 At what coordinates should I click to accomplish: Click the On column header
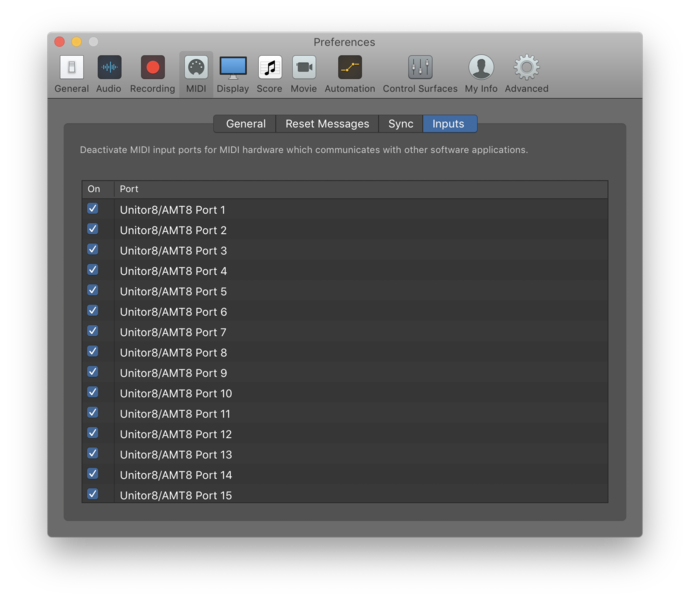98,189
